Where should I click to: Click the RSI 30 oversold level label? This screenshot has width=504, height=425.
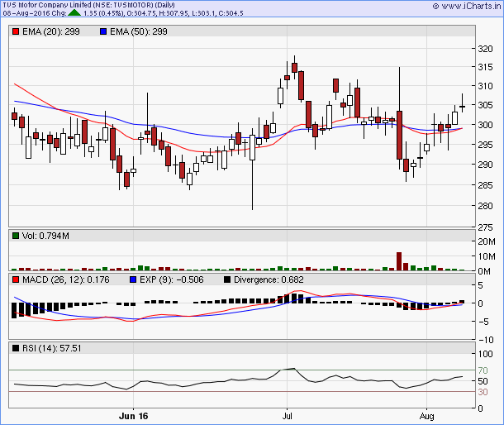coord(483,392)
